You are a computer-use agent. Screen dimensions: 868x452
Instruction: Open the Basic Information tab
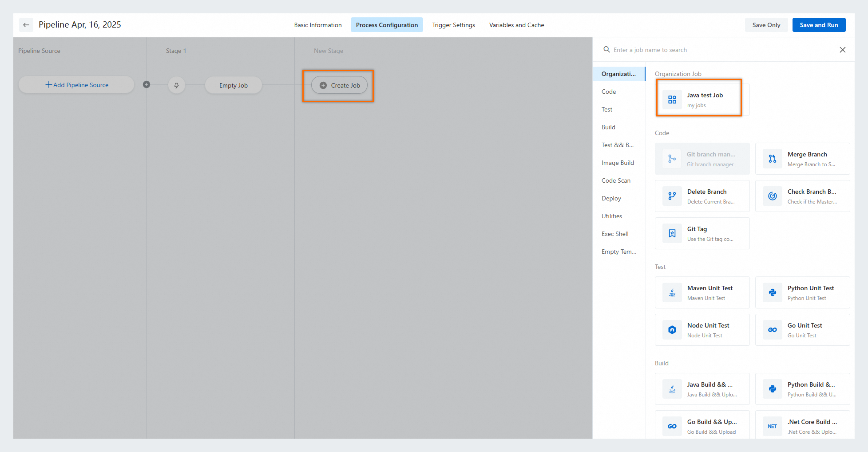pos(318,25)
